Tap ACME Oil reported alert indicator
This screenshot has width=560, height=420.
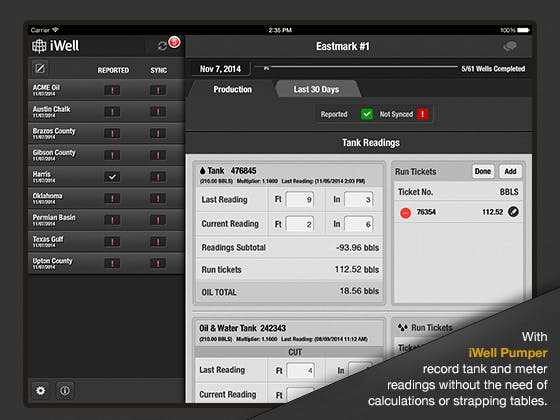click(112, 90)
